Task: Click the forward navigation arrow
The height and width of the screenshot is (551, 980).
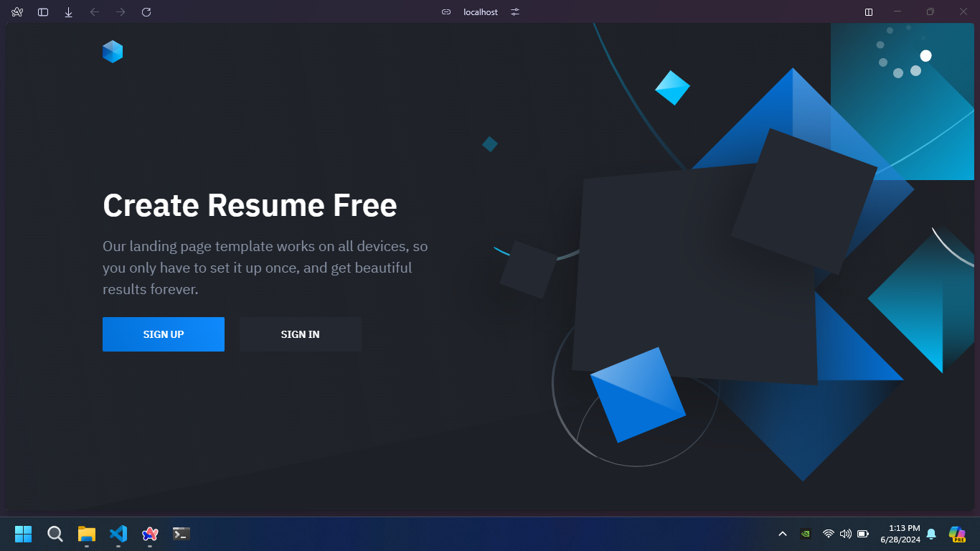Action: [121, 12]
